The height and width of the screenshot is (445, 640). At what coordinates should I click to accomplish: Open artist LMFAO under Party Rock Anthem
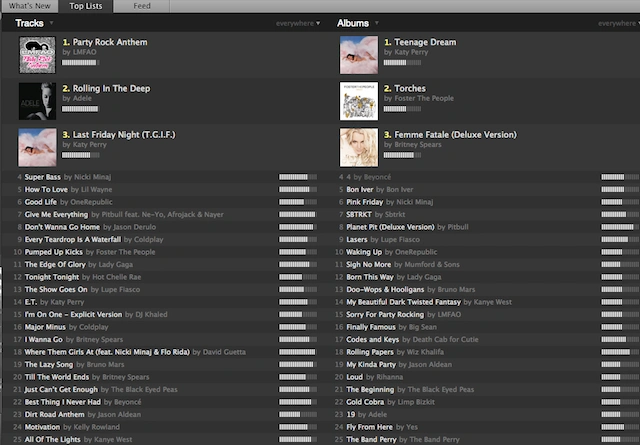click(x=84, y=52)
